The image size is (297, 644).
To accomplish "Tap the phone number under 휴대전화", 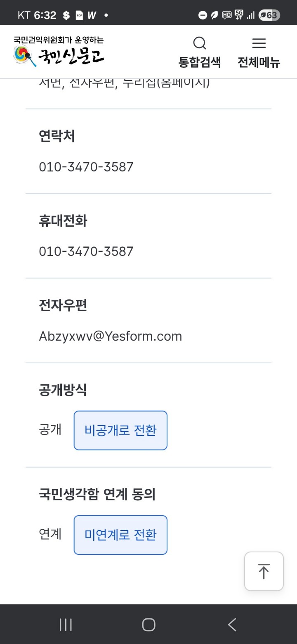I will click(x=86, y=251).
